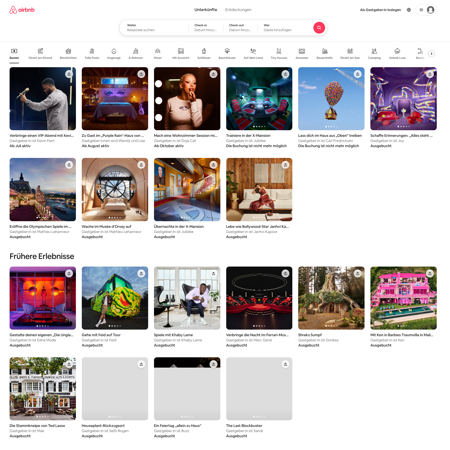Select the Baumhäuser category

coord(227,54)
